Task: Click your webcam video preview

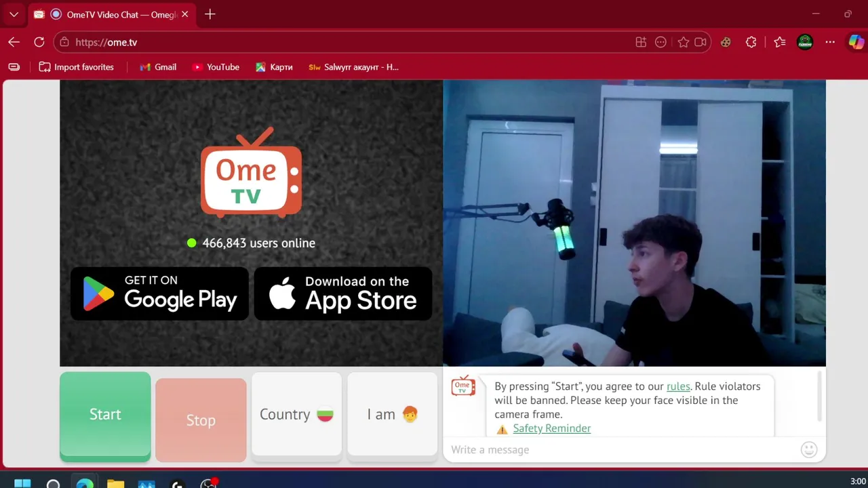Action: (634, 223)
